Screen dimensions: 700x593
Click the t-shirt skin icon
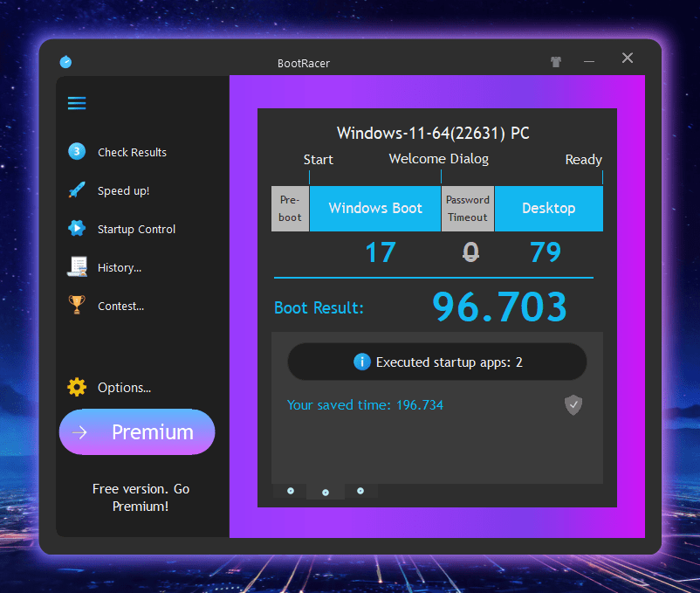[x=556, y=62]
